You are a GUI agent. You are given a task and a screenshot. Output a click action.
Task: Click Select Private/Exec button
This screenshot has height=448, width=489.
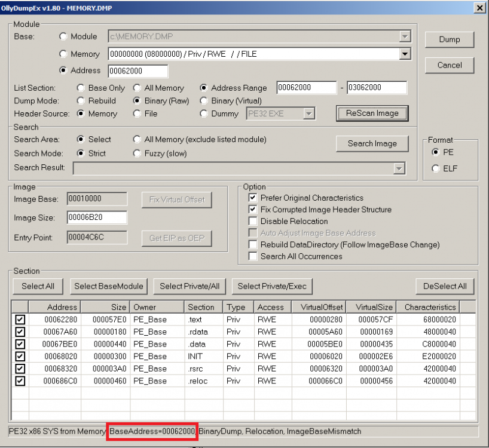point(271,286)
